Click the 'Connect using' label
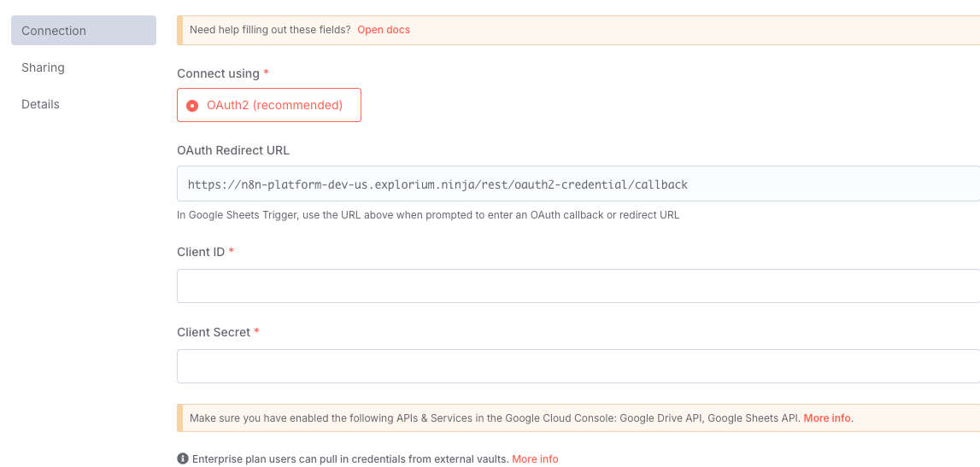This screenshot has width=980, height=467. (x=218, y=73)
